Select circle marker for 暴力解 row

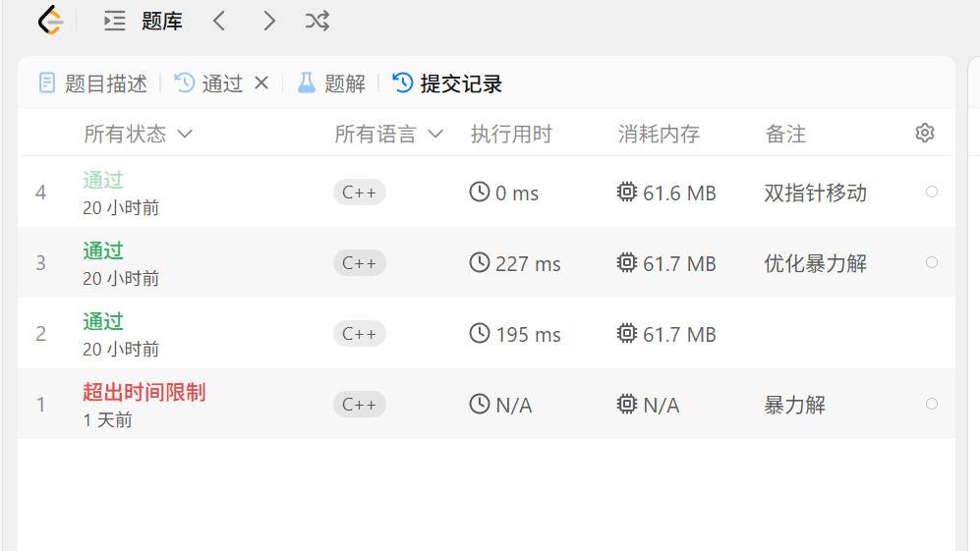pos(931,404)
